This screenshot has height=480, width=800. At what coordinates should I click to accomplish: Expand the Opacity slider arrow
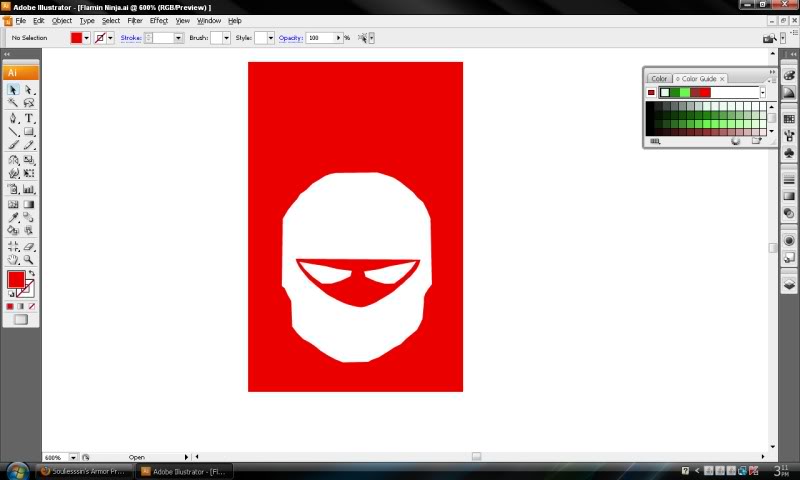338,38
